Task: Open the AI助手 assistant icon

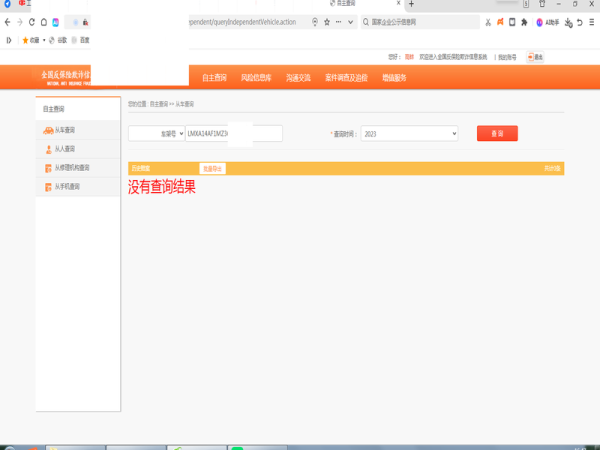Action: [548, 23]
